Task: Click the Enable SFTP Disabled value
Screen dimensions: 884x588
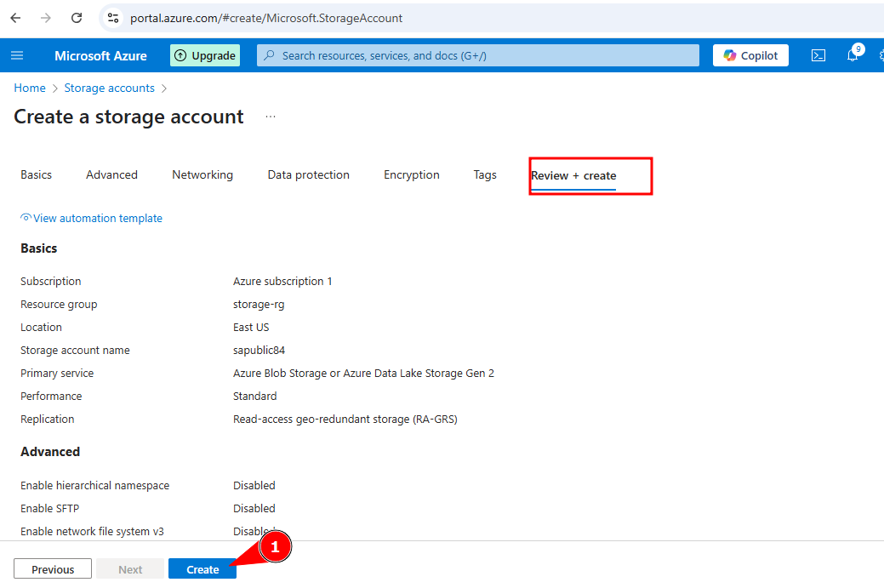Action: (x=254, y=509)
